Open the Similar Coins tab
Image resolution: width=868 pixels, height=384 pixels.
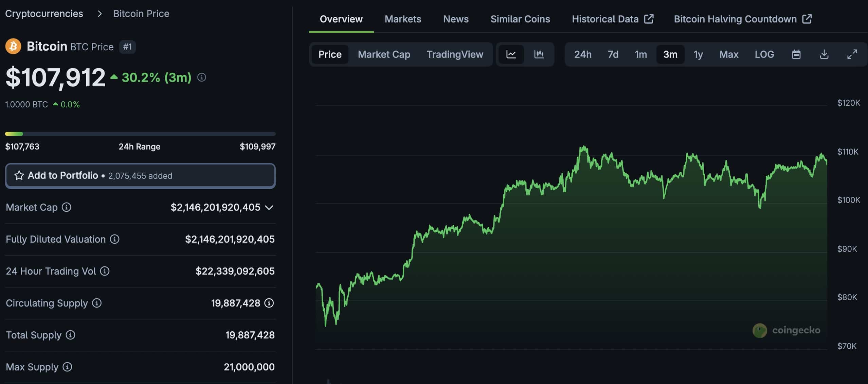click(520, 19)
